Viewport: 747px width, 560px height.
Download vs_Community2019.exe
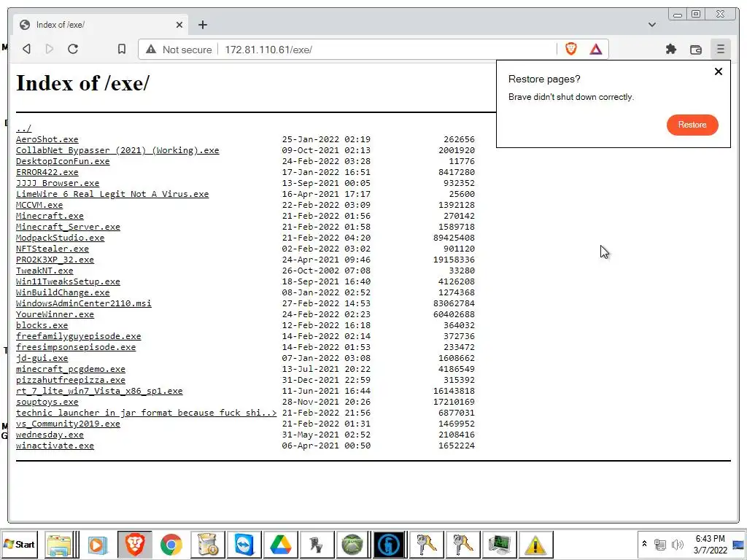pyautogui.click(x=68, y=424)
